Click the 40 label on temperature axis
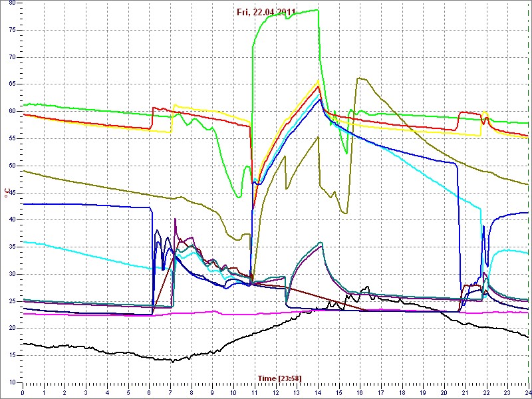532x399 pixels. click(x=11, y=220)
